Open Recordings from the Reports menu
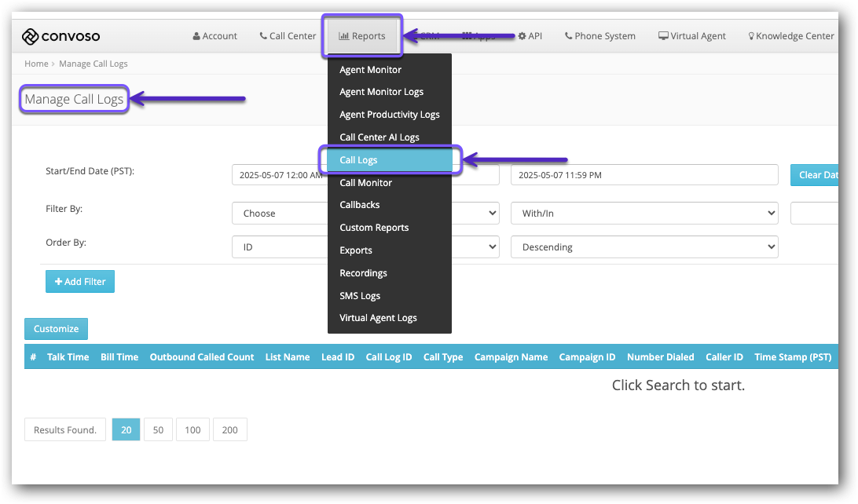This screenshot has height=504, width=858. click(x=363, y=273)
